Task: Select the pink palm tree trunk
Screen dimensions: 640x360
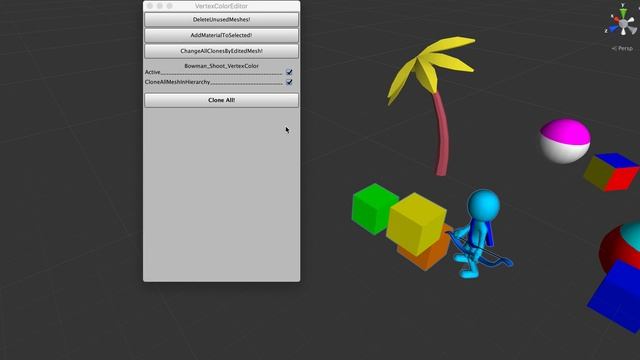Action: [x=441, y=135]
